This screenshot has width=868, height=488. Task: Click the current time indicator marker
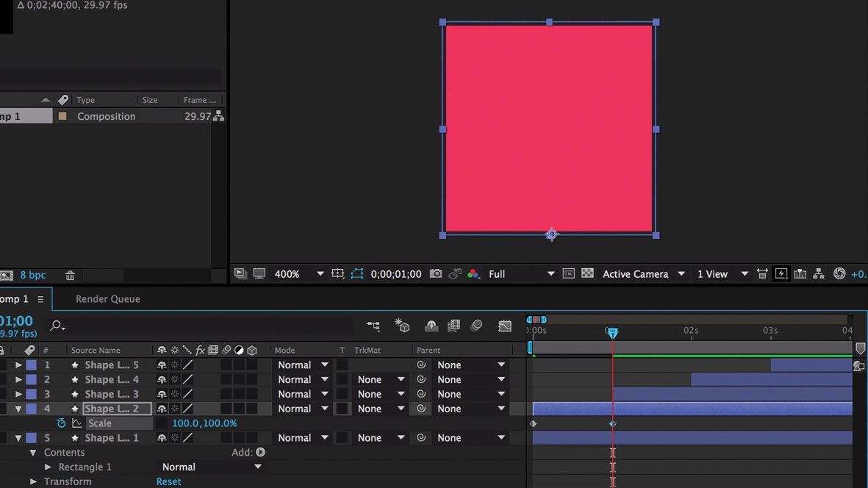click(613, 333)
